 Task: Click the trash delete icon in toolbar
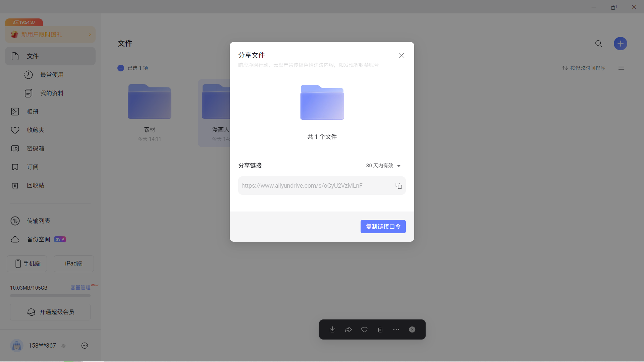(x=380, y=329)
